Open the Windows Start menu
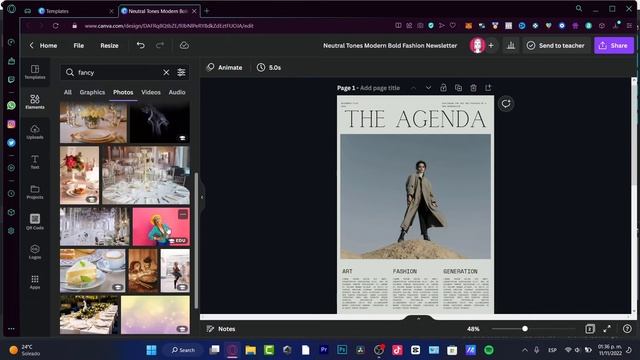The width and height of the screenshot is (640, 360). point(151,350)
